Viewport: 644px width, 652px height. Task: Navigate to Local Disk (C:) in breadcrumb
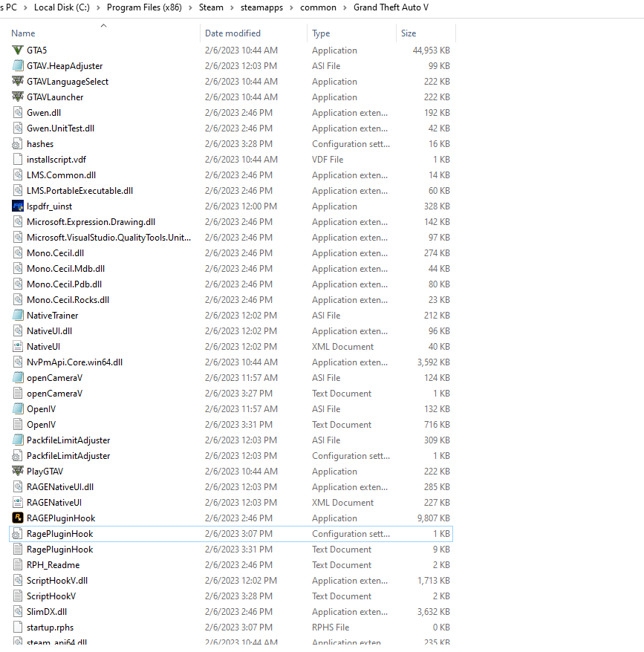[x=62, y=7]
